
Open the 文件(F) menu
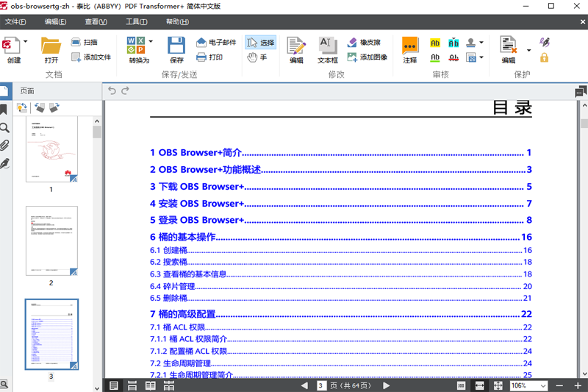[x=15, y=22]
